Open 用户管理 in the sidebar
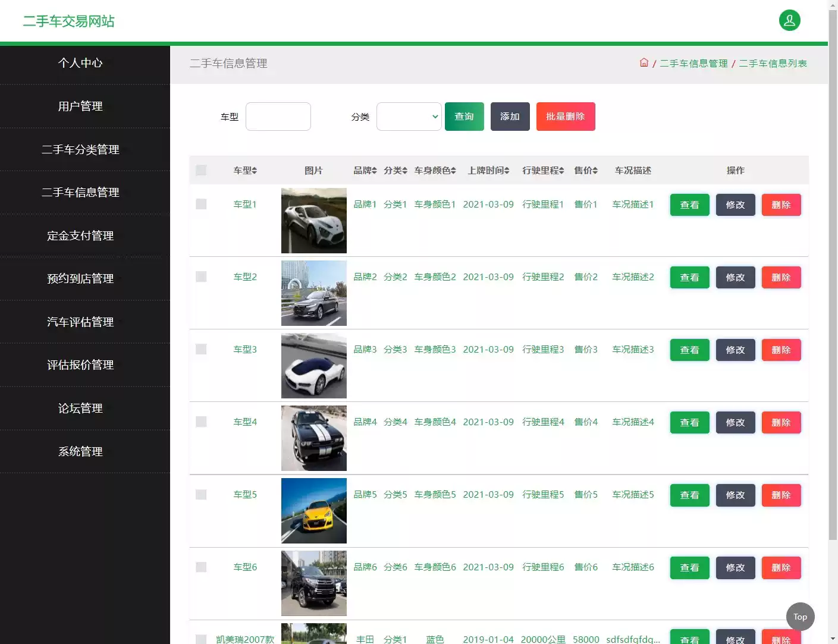Screen dimensions: 838x644 coord(80,106)
